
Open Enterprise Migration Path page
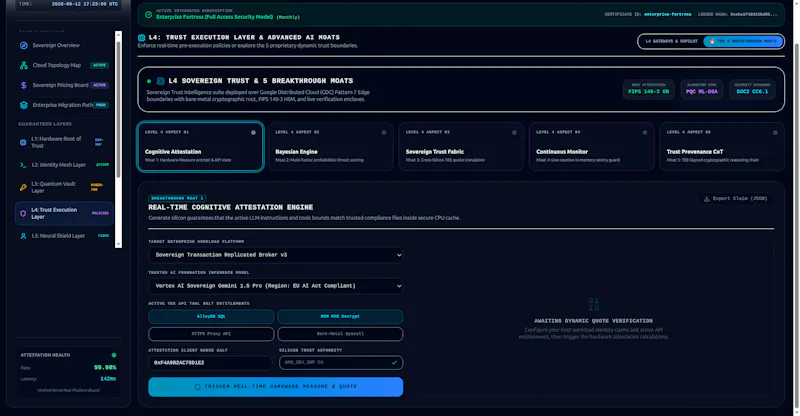[64, 105]
